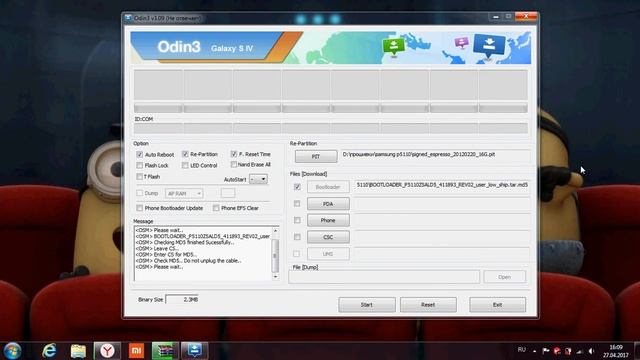Screen dimensions: 640x360
Task: Click the Open dump file button
Action: 504,277
